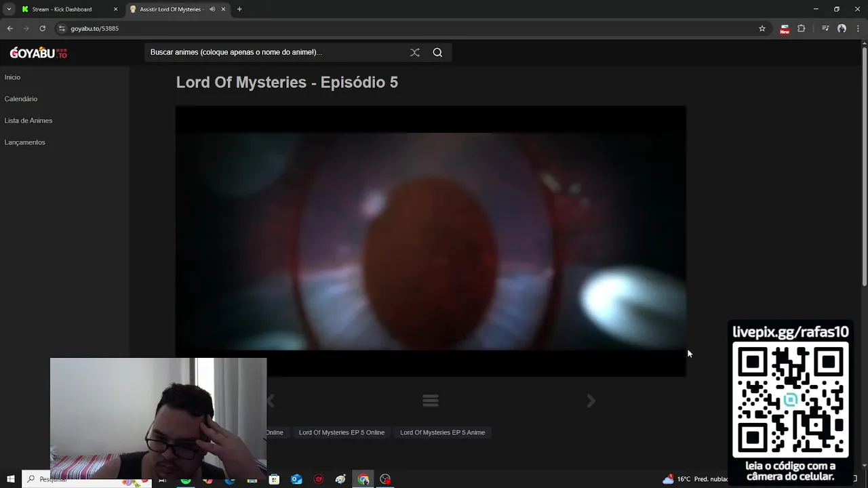This screenshot has width=868, height=488.
Task: Open the Chrome taskbar icon
Action: pyautogui.click(x=363, y=479)
